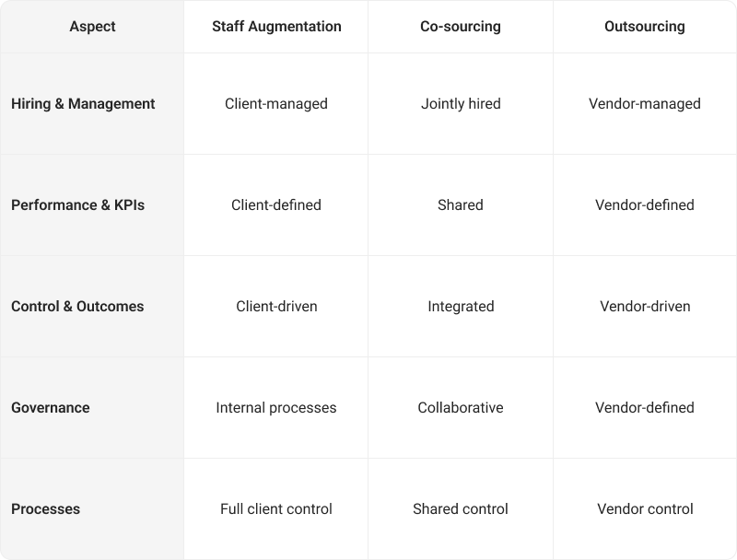Click the Integrated cell

pyautogui.click(x=461, y=307)
